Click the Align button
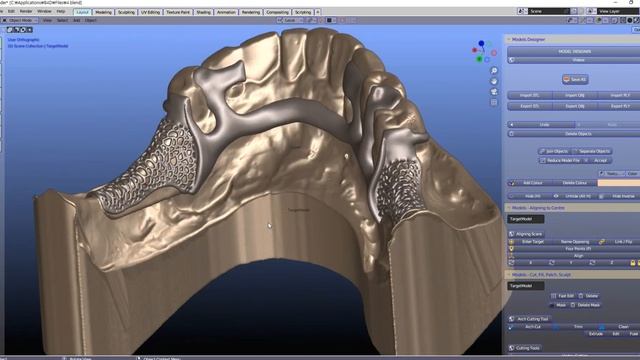This screenshot has height=360, width=640. tap(574, 256)
